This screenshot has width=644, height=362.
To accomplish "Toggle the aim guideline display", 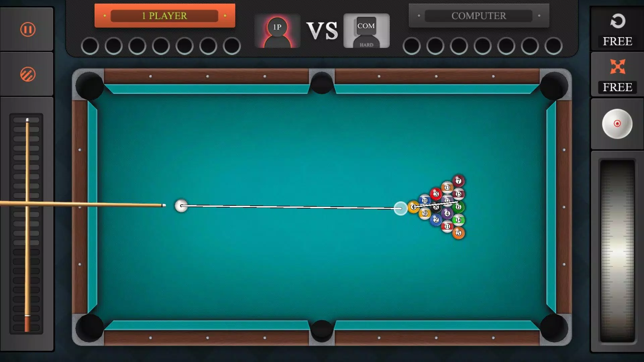I will pyautogui.click(x=28, y=75).
